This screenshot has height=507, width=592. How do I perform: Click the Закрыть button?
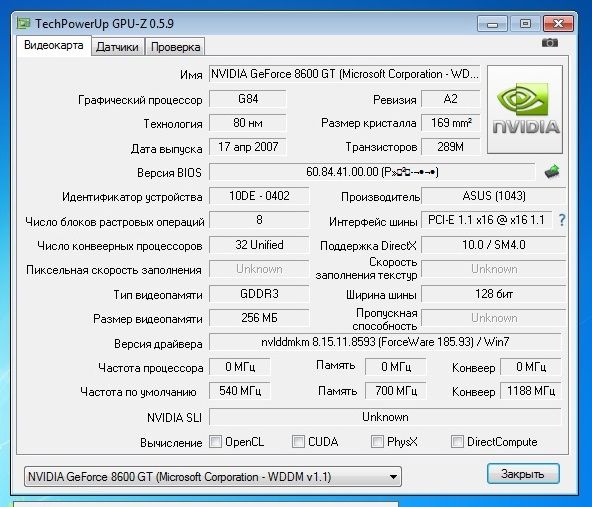click(523, 474)
